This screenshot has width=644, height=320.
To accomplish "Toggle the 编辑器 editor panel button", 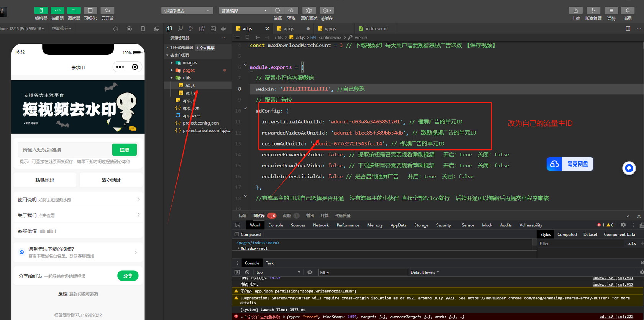I will pyautogui.click(x=57, y=10).
